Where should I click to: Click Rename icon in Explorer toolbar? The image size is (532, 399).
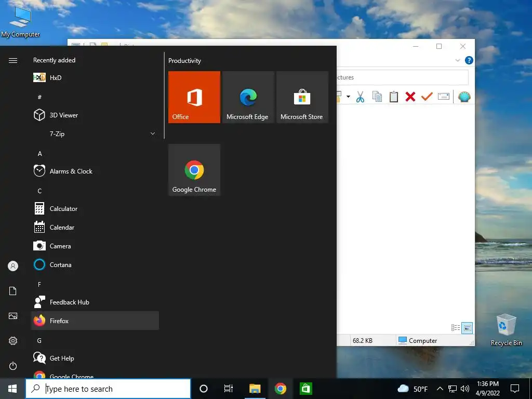pos(444,97)
